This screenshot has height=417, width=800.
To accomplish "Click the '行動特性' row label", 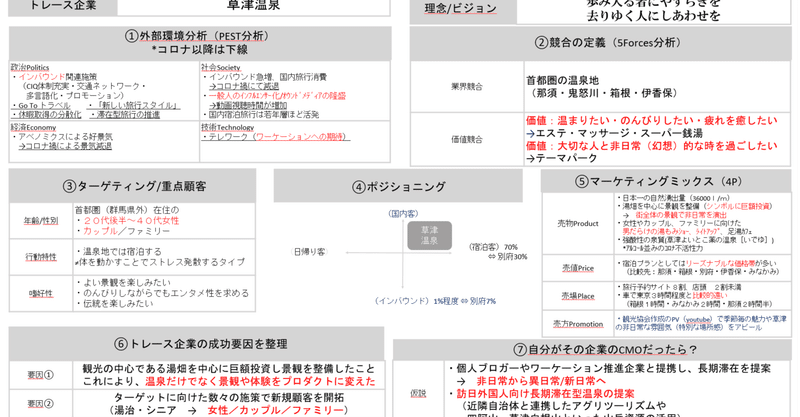I will [41, 257].
